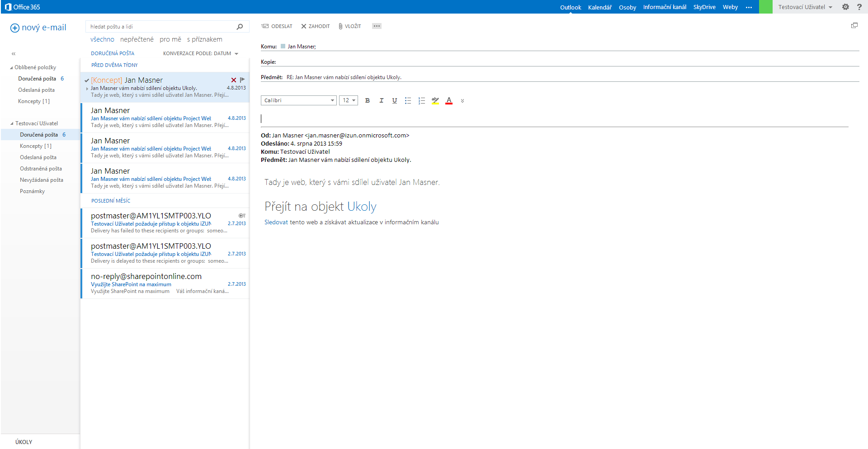The width and height of the screenshot is (868, 449).
Task: Discard the draft with the ZAHODIT X icon
Action: (304, 26)
